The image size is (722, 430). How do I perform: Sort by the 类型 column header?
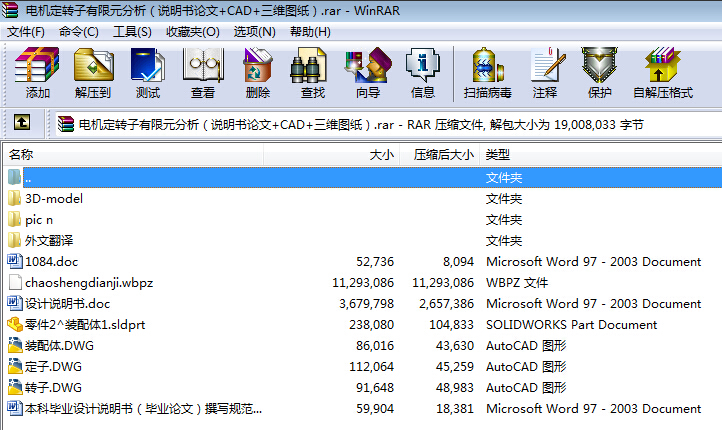601,155
